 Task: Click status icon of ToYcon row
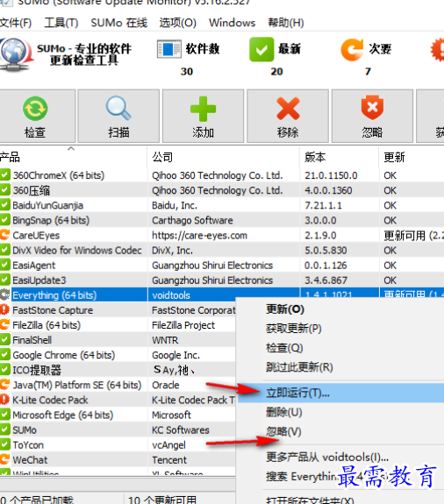click(x=5, y=444)
